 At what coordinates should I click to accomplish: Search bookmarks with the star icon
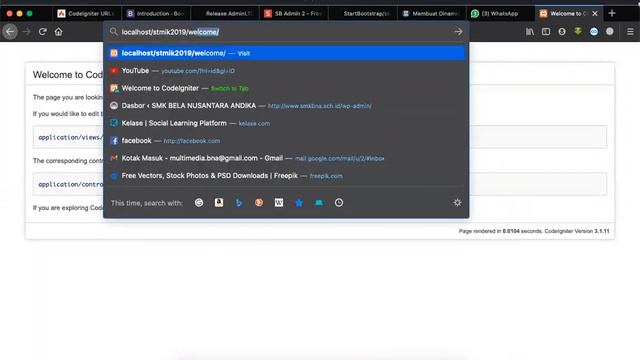click(x=299, y=202)
